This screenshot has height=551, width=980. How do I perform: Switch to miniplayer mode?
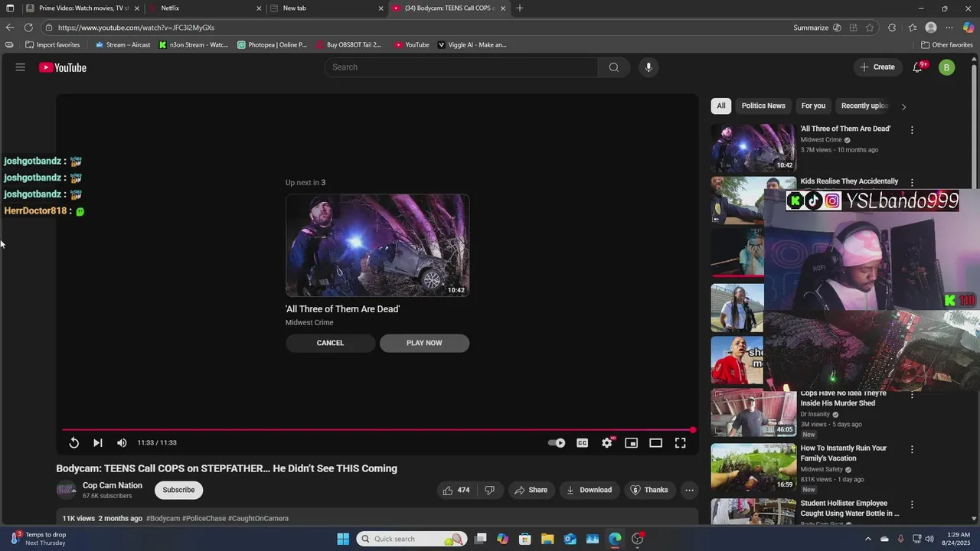pos(631,442)
